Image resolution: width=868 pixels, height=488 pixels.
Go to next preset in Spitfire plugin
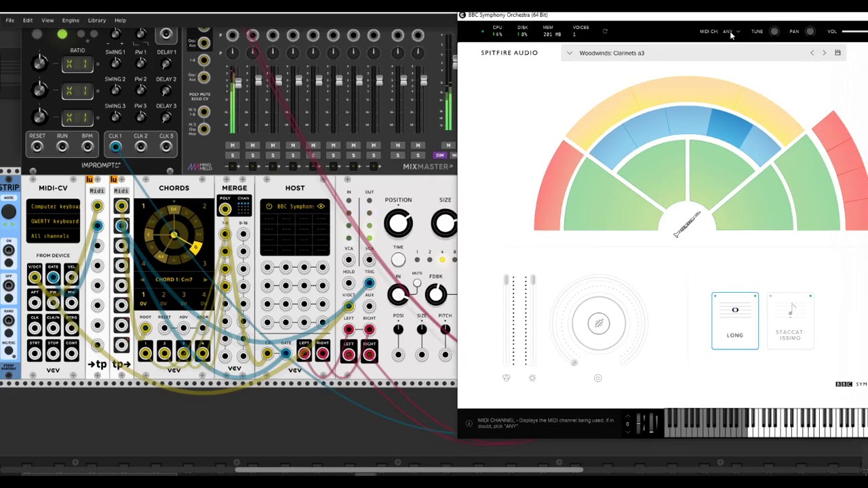click(x=825, y=53)
